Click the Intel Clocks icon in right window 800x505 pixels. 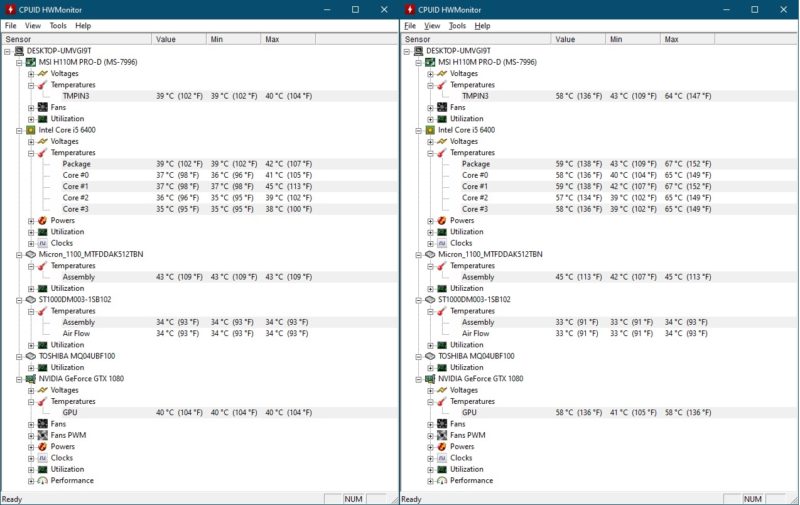coord(442,243)
